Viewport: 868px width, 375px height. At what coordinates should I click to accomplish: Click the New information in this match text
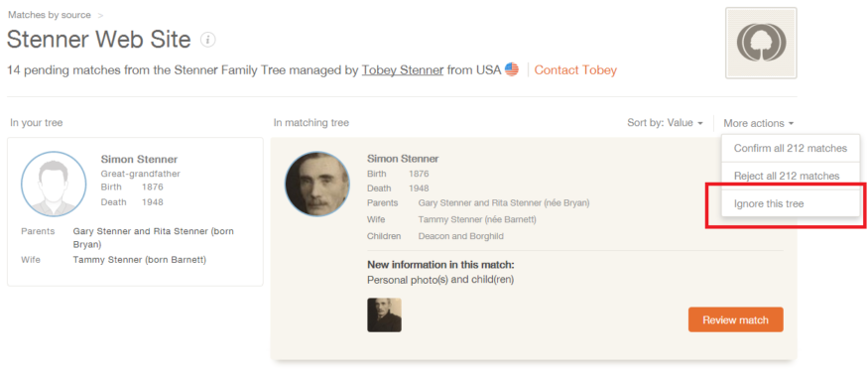pyautogui.click(x=440, y=265)
